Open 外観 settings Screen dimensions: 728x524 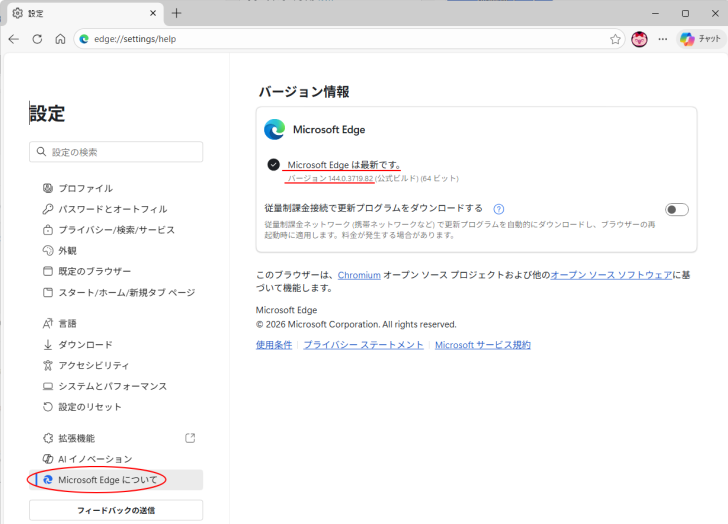116,251
